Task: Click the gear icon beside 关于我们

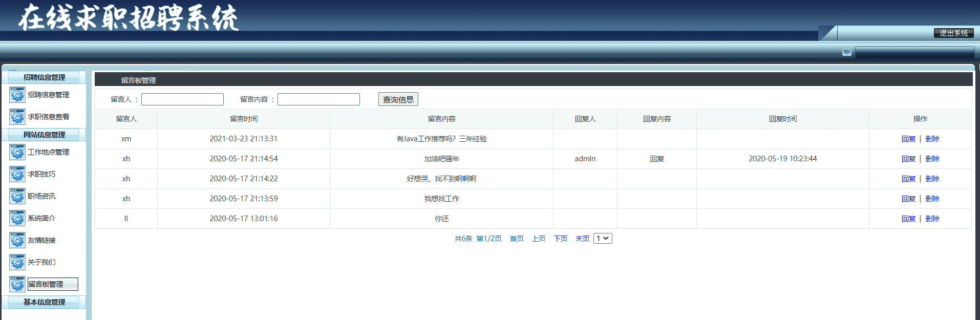Action: click(x=17, y=263)
